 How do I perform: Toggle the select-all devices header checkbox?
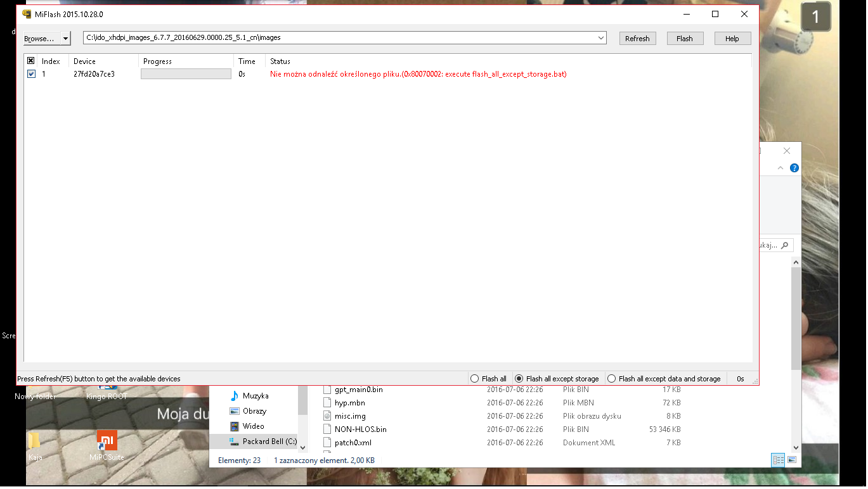[31, 61]
